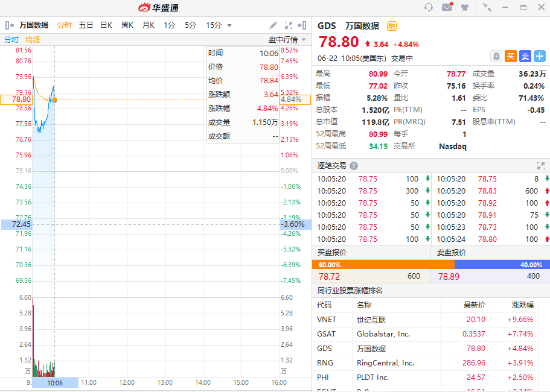Expand the price chart to fullscreen
Image resolution: width=550 pixels, height=392 pixels.
click(288, 25)
